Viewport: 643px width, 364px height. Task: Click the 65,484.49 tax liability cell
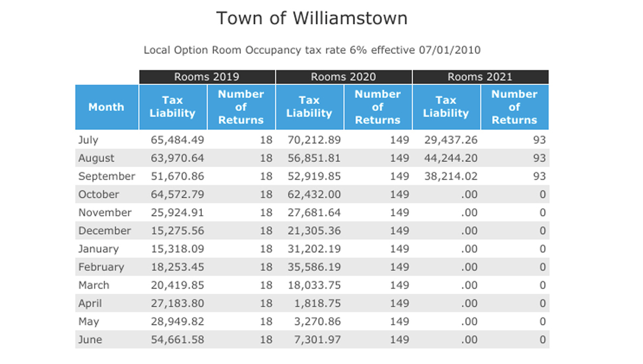tap(177, 140)
